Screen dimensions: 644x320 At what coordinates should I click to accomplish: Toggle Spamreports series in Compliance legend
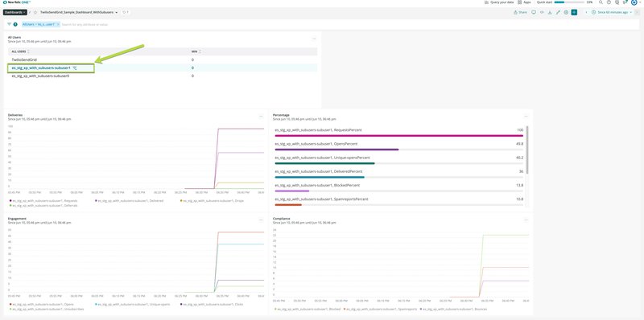click(x=380, y=309)
